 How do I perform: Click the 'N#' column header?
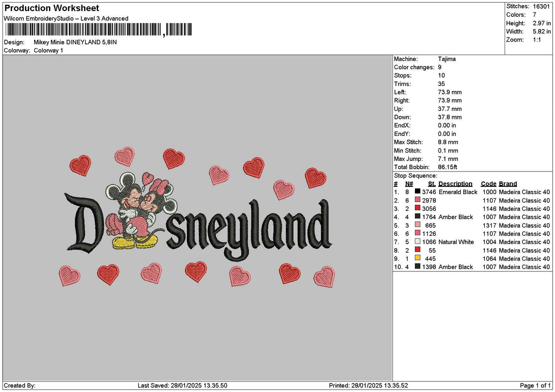click(409, 184)
